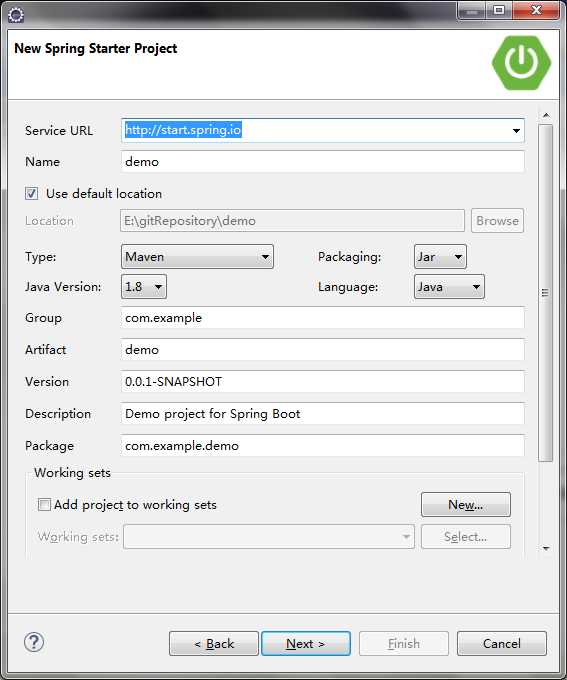Viewport: 567px width, 680px height.
Task: Open the Packaging Jar dropdown
Action: pyautogui.click(x=440, y=257)
